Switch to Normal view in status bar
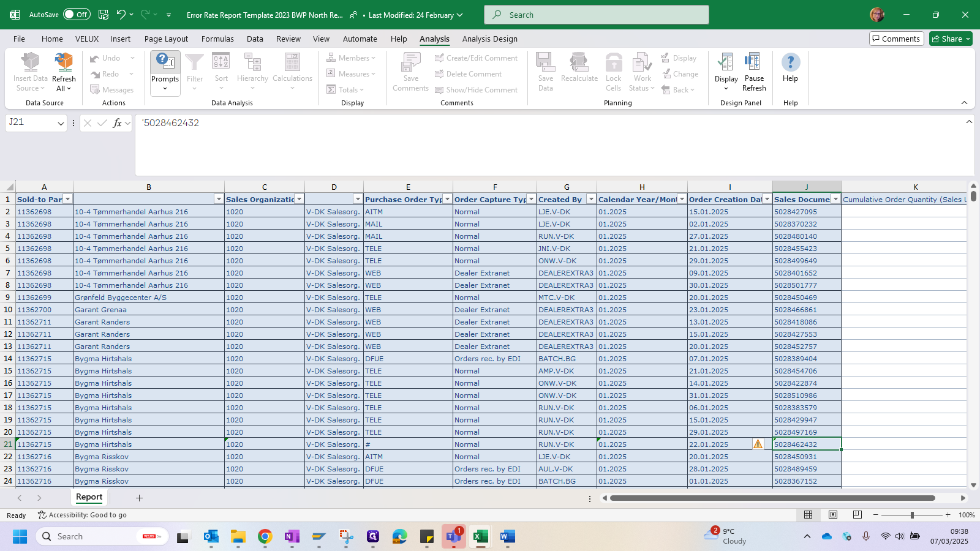Image resolution: width=980 pixels, height=551 pixels. (809, 515)
